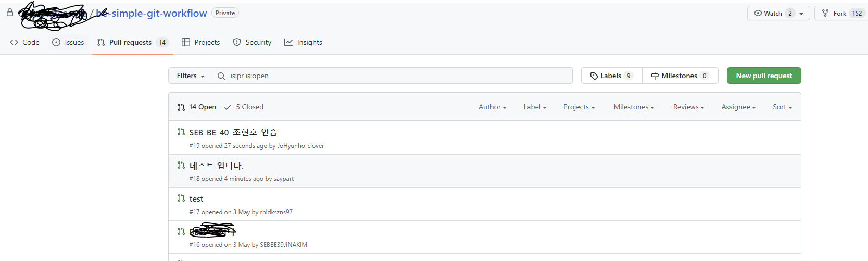Expand the Author filter menu
The height and width of the screenshot is (261, 868).
click(493, 107)
